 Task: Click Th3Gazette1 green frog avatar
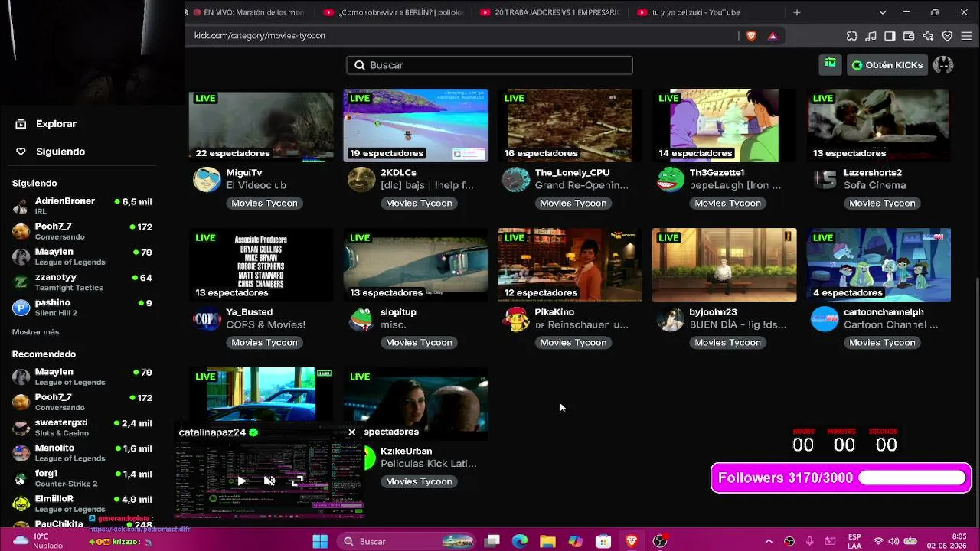[671, 179]
